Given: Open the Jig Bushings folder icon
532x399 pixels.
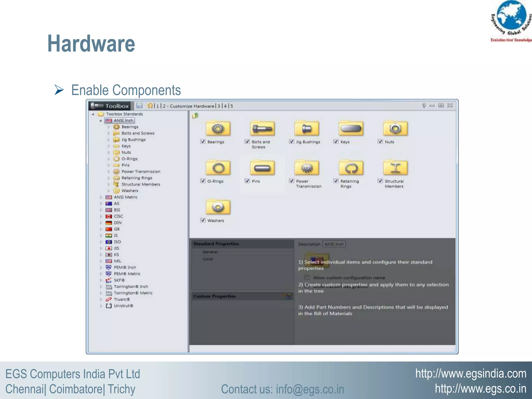Looking at the screenshot, I should tap(307, 128).
